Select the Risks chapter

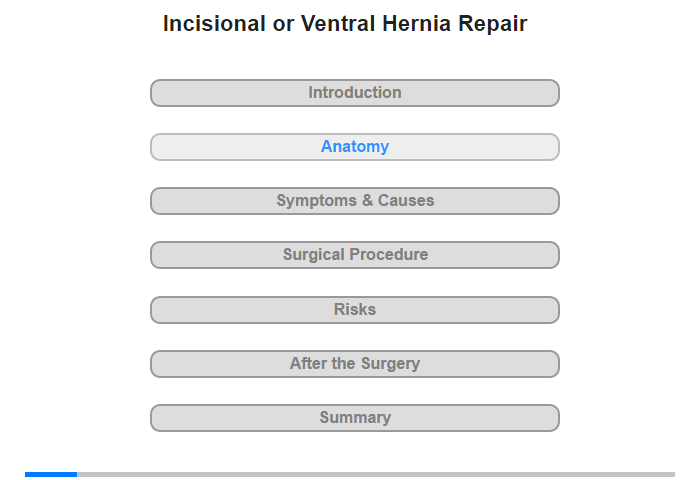tap(355, 310)
